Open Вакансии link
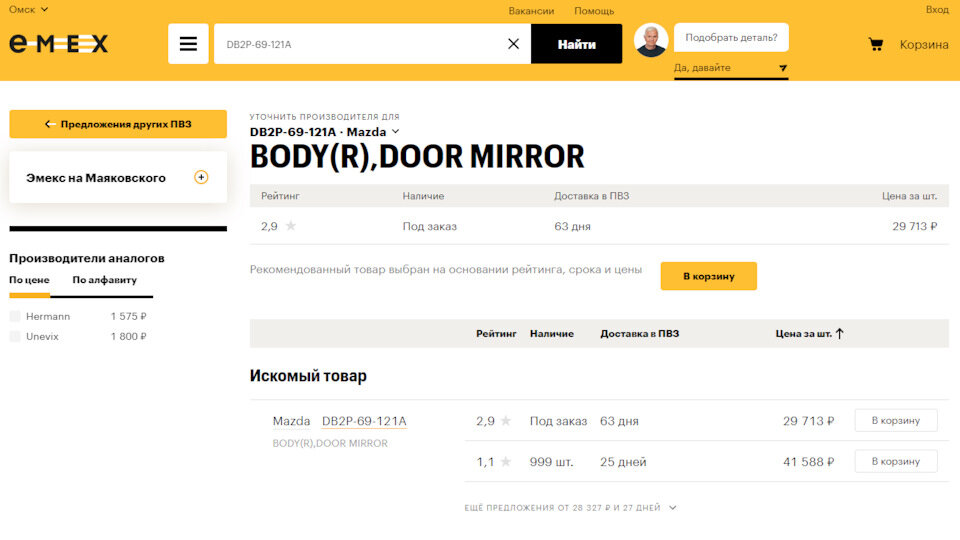This screenshot has height=540, width=960. [x=531, y=11]
